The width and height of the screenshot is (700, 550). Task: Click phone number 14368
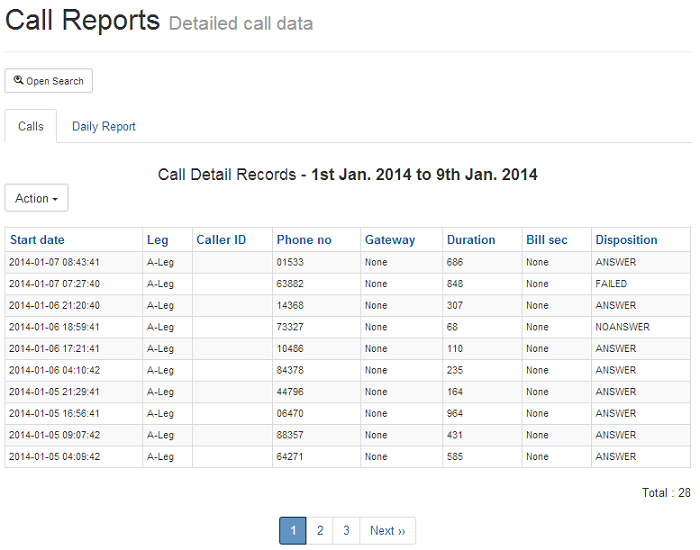[290, 305]
